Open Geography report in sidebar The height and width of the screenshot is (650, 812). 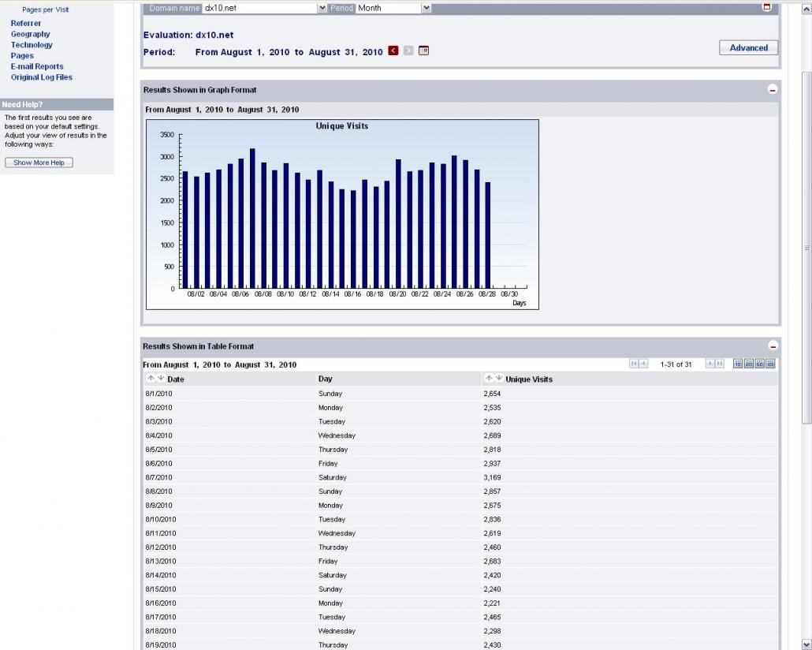(x=30, y=34)
